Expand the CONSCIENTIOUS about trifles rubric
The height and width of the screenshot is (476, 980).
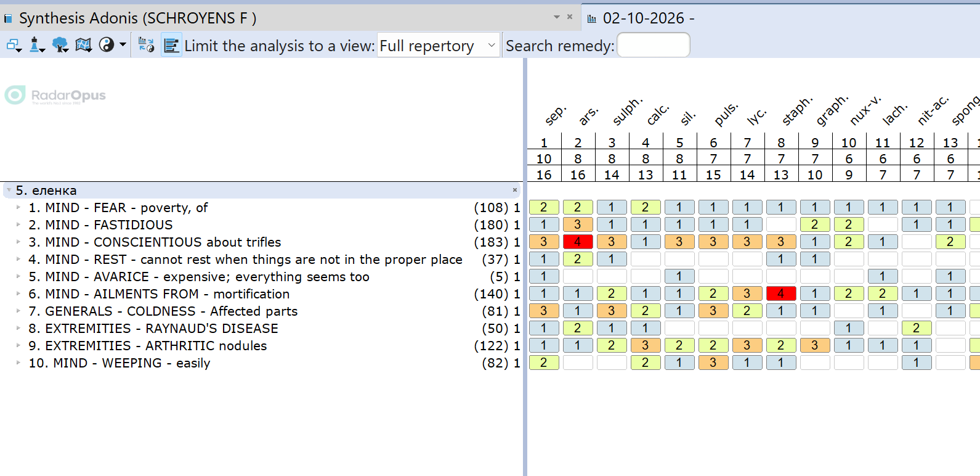click(x=18, y=242)
